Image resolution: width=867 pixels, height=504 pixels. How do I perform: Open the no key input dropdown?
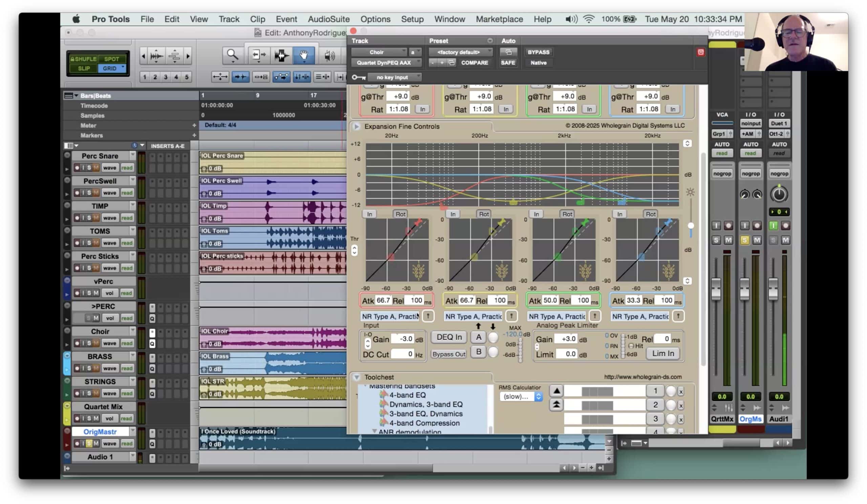pos(394,78)
